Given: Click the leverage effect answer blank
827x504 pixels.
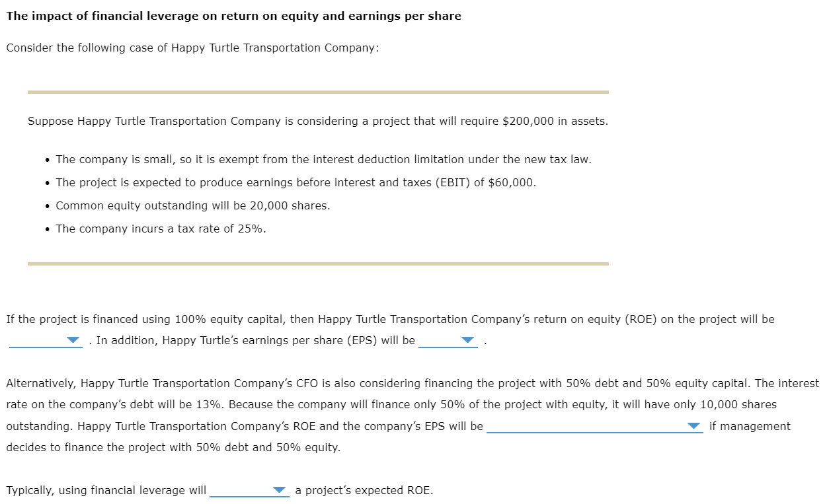Looking at the screenshot, I should 250,491.
